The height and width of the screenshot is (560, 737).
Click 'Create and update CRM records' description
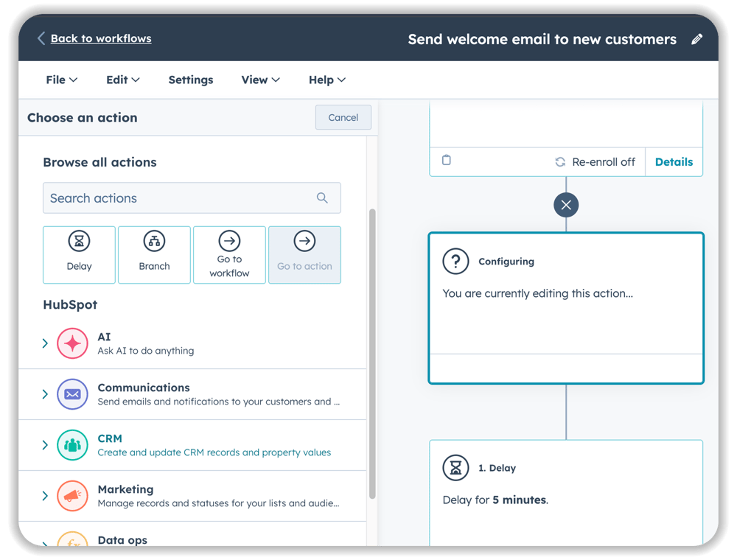click(214, 452)
